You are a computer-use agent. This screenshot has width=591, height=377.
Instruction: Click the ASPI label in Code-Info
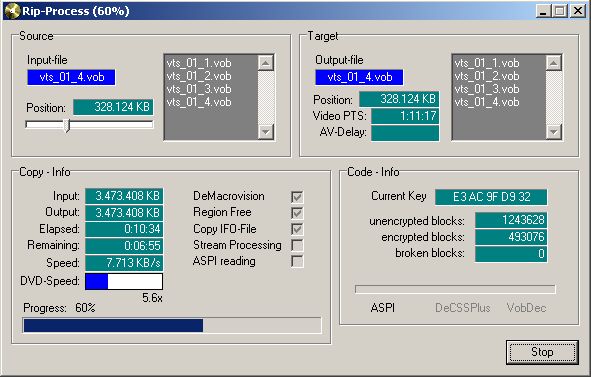[383, 308]
